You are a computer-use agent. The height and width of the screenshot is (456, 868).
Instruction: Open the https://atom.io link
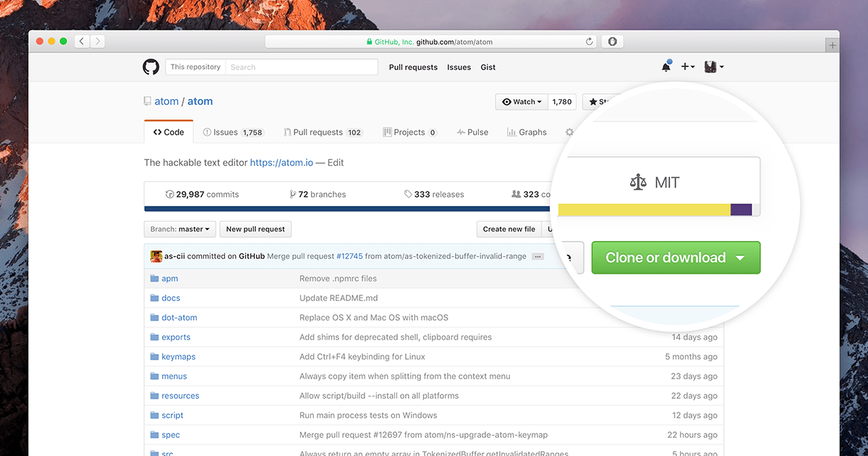click(x=281, y=162)
